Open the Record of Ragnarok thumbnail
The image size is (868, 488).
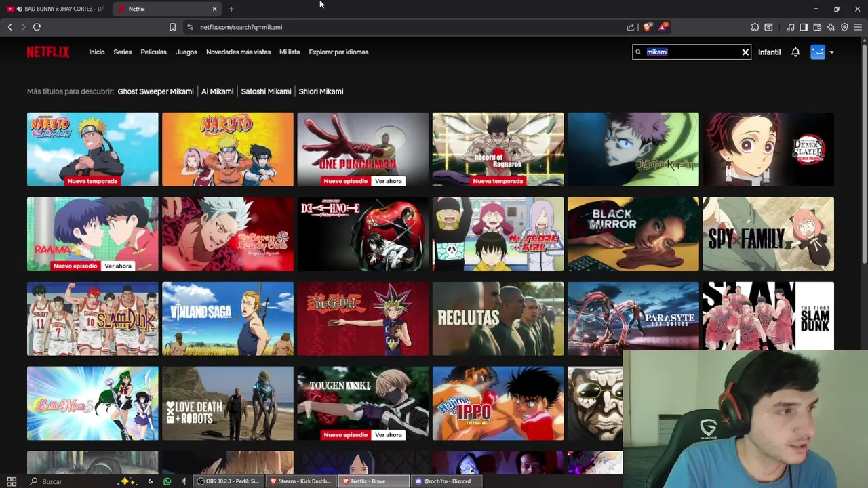point(498,149)
